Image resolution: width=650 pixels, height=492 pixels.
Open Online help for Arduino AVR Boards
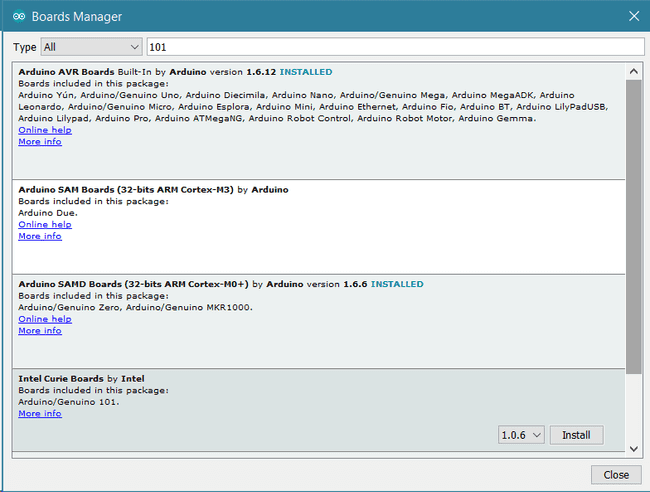tap(45, 130)
